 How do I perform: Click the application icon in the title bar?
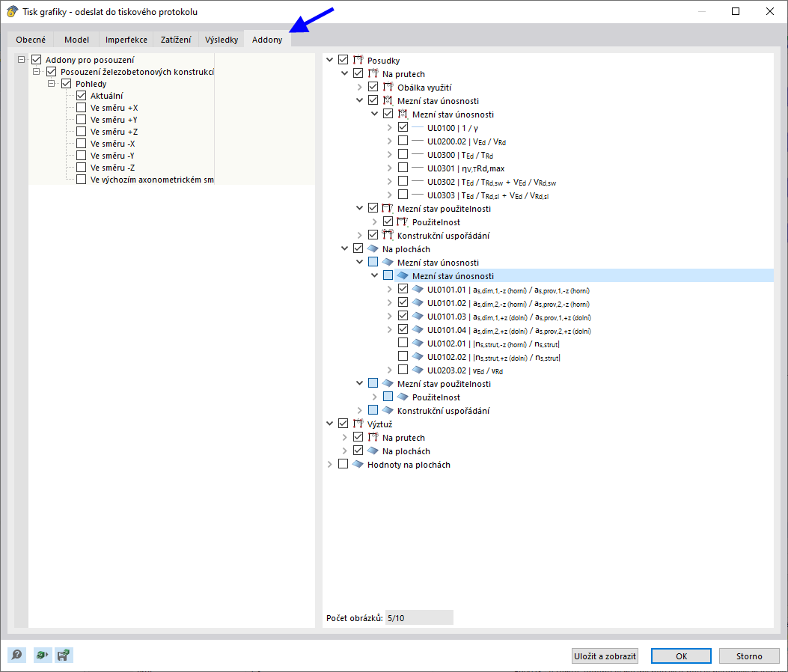tap(12, 11)
